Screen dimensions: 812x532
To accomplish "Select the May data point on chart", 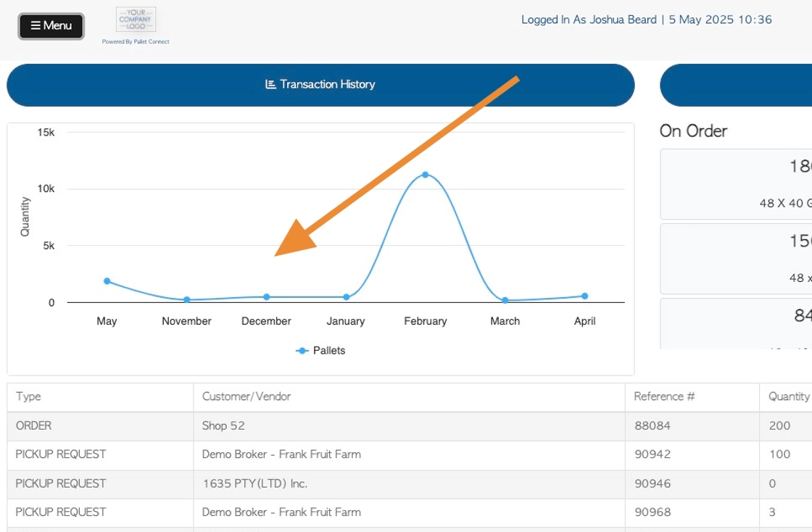I will [107, 281].
